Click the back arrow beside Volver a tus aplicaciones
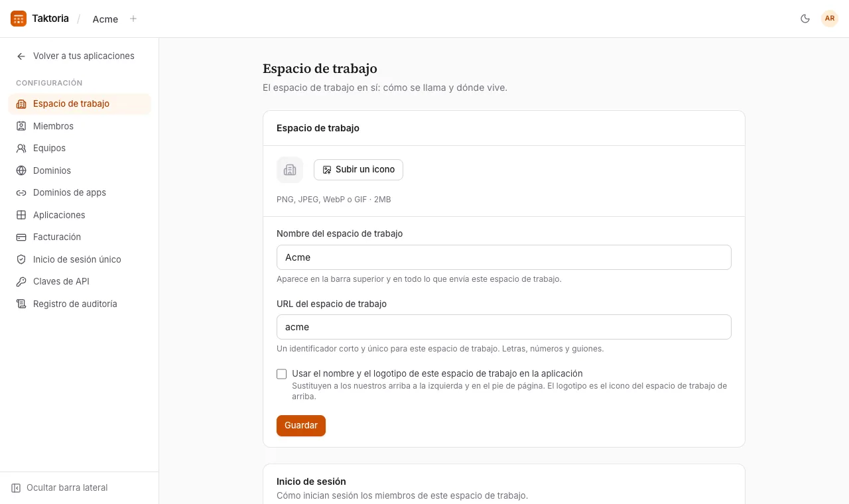This screenshot has height=504, width=849. click(x=21, y=56)
